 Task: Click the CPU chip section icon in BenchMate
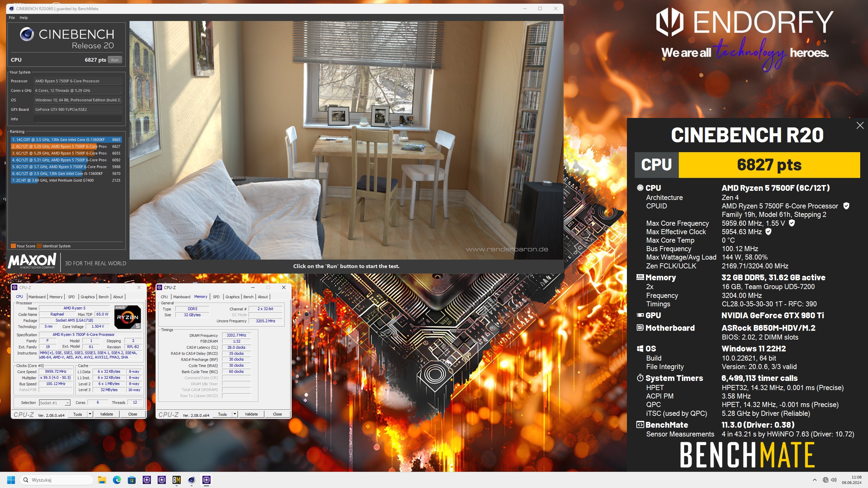(640, 188)
